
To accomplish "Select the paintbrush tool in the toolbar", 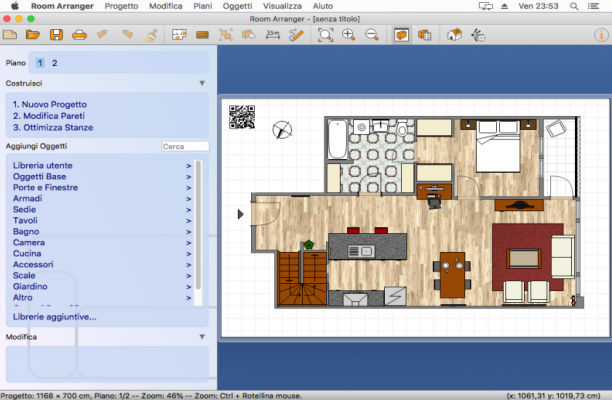I will click(150, 35).
